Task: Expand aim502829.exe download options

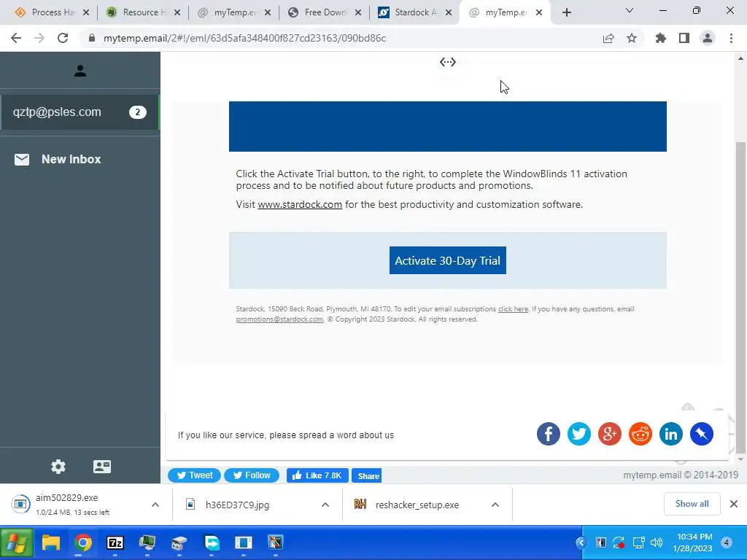Action: (155, 505)
